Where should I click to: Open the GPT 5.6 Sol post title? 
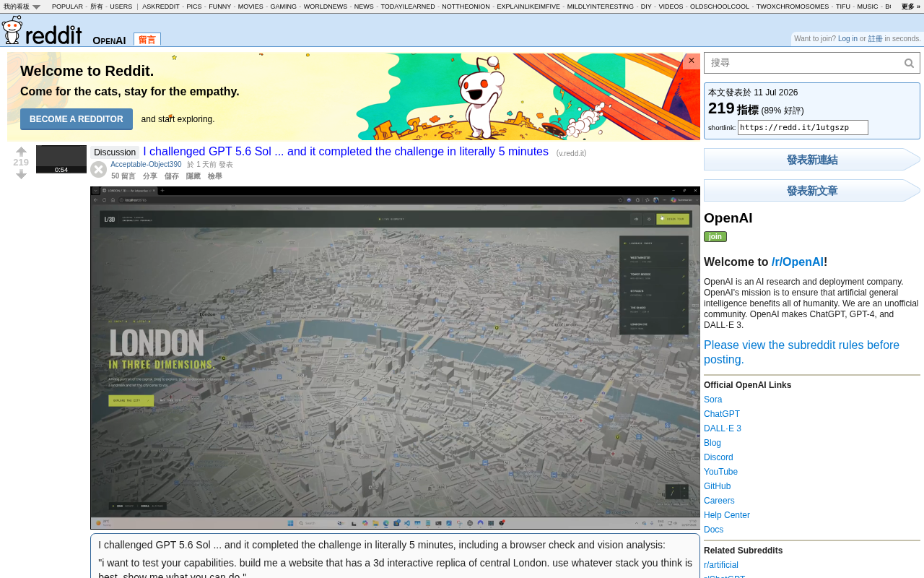tap(346, 152)
